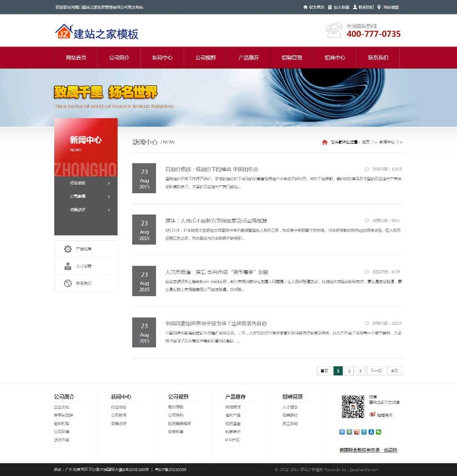Click the map pin icon for 网站地图

[x=379, y=7]
